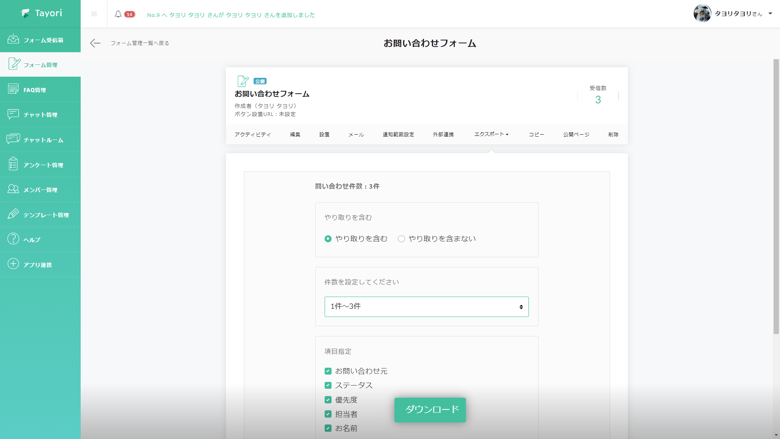This screenshot has height=439, width=780.
Task: Uncheck the 優先度 checkbox
Action: (328, 400)
